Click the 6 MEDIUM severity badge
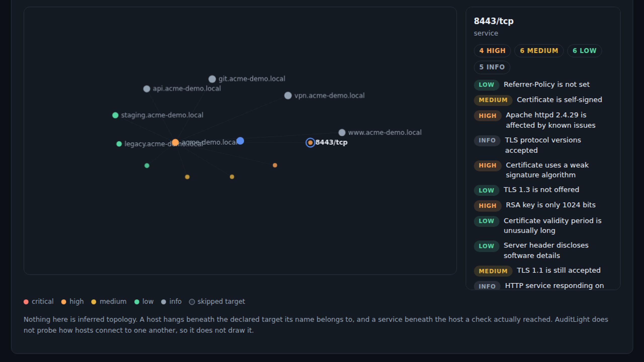The width and height of the screenshot is (644, 362). coord(539,51)
